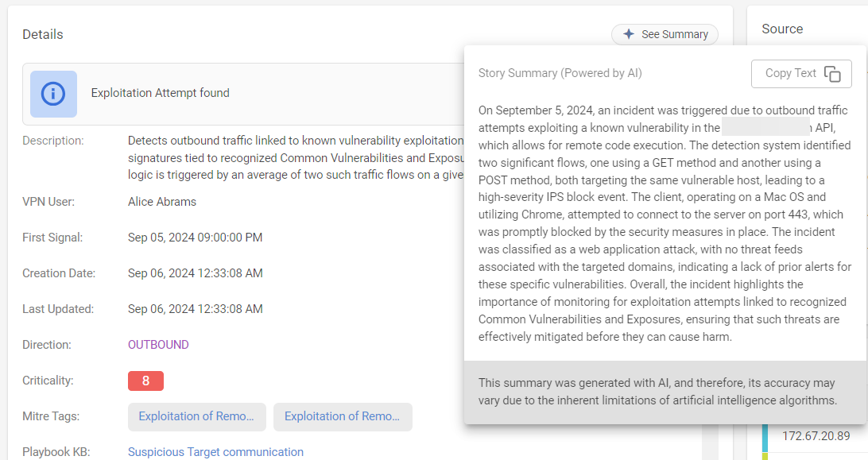Click the Source panel header
This screenshot has height=460, width=868.
782,29
